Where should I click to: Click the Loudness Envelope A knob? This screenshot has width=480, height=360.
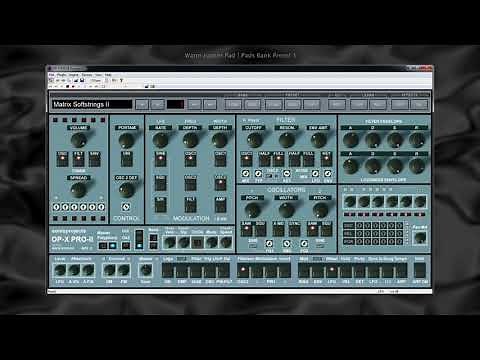click(x=351, y=166)
